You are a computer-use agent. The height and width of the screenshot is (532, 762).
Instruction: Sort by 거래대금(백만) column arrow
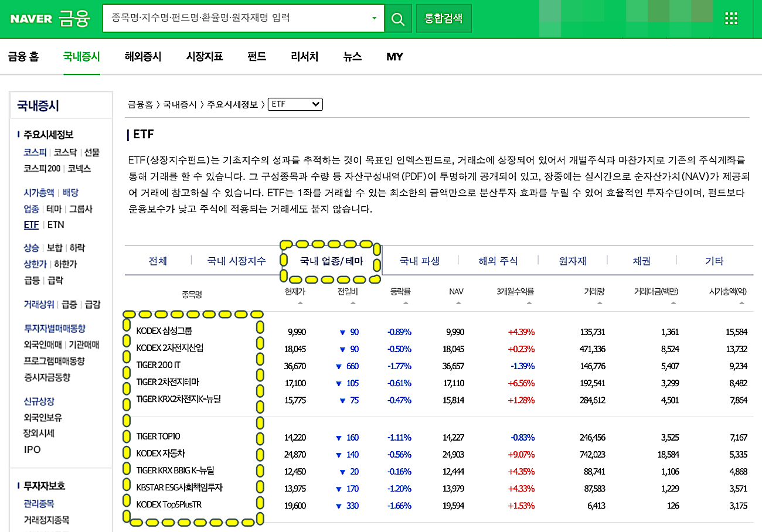tap(673, 303)
